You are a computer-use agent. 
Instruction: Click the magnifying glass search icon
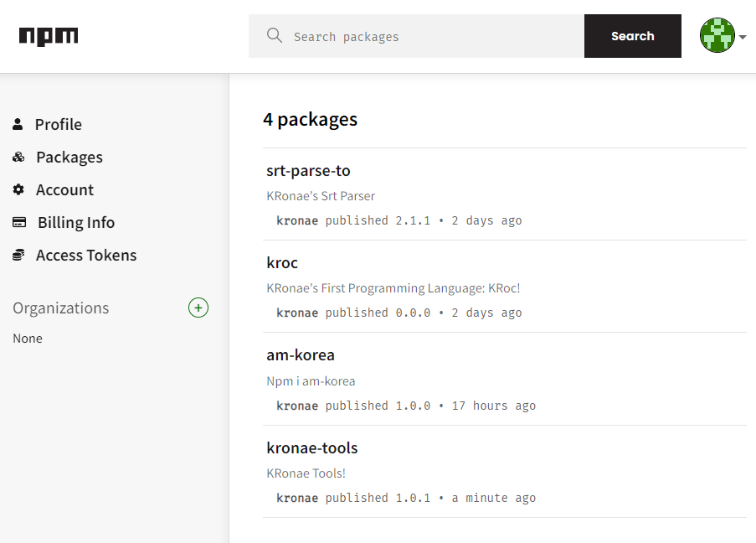coord(274,35)
